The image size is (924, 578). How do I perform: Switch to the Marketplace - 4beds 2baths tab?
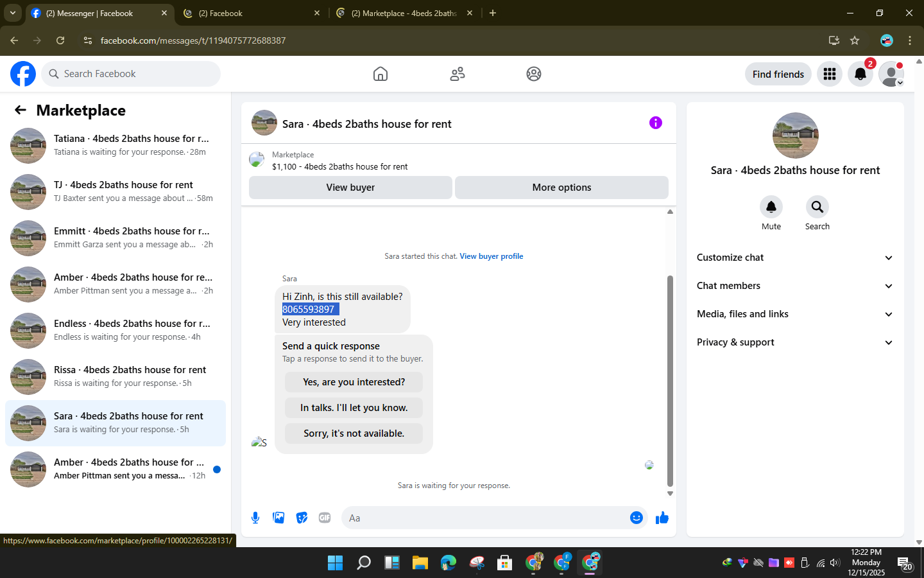tap(404, 13)
